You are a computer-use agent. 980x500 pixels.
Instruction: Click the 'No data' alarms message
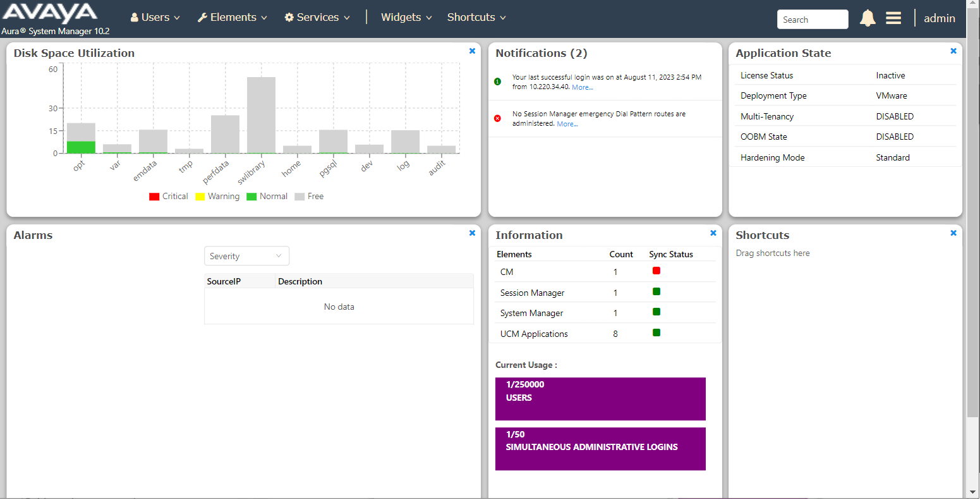(339, 307)
